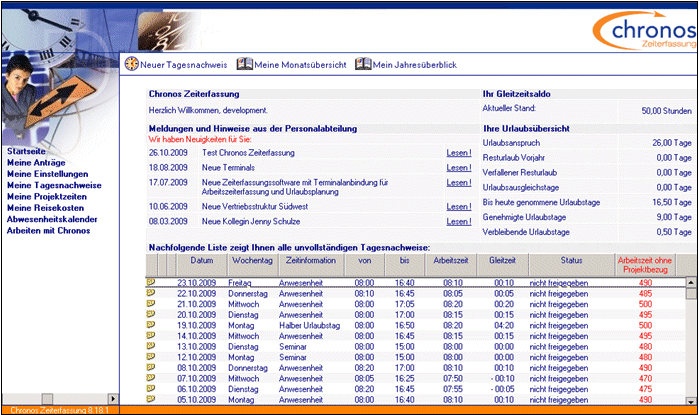Open Meine Monatsübersicht
The width and height of the screenshot is (699, 415).
tap(300, 65)
